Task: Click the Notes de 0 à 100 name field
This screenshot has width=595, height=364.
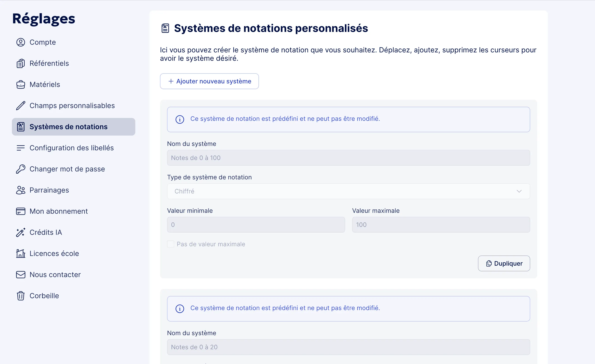Action: click(x=348, y=158)
